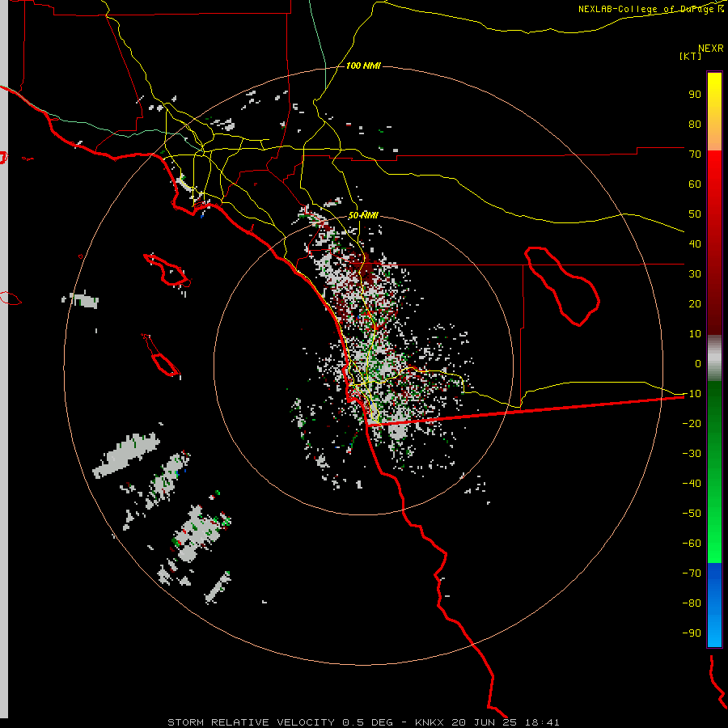Click the green segment of the velocity color bar
Image resolution: width=728 pixels, height=728 pixels.
tap(714, 472)
